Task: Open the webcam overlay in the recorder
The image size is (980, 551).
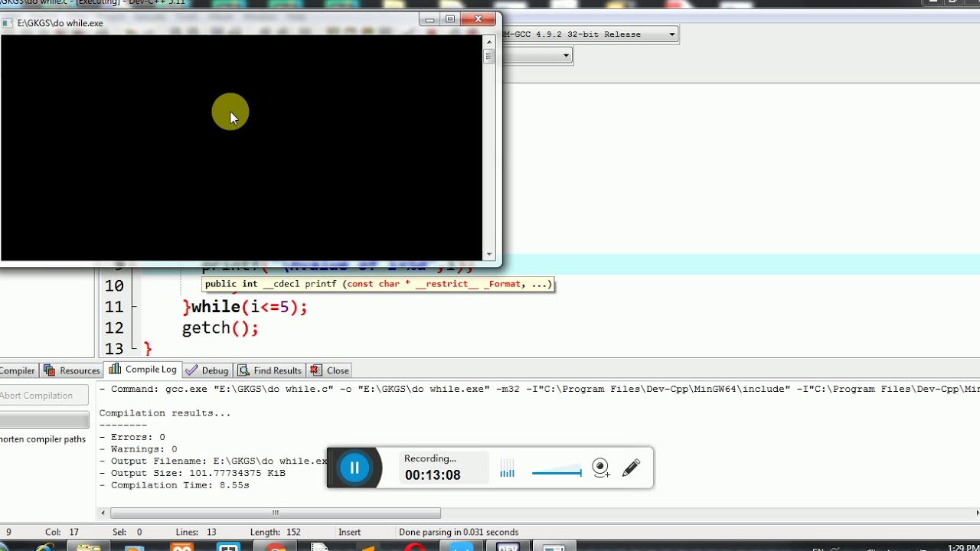Action: (x=601, y=468)
